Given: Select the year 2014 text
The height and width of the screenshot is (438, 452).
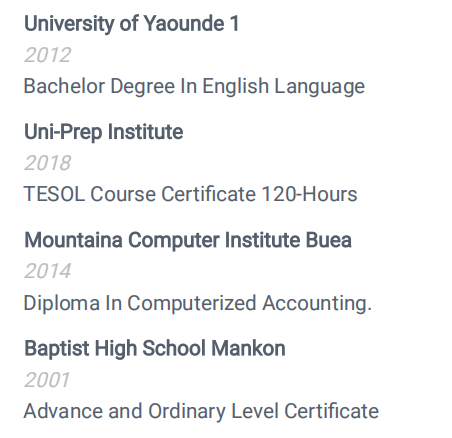Looking at the screenshot, I should pyautogui.click(x=47, y=271).
